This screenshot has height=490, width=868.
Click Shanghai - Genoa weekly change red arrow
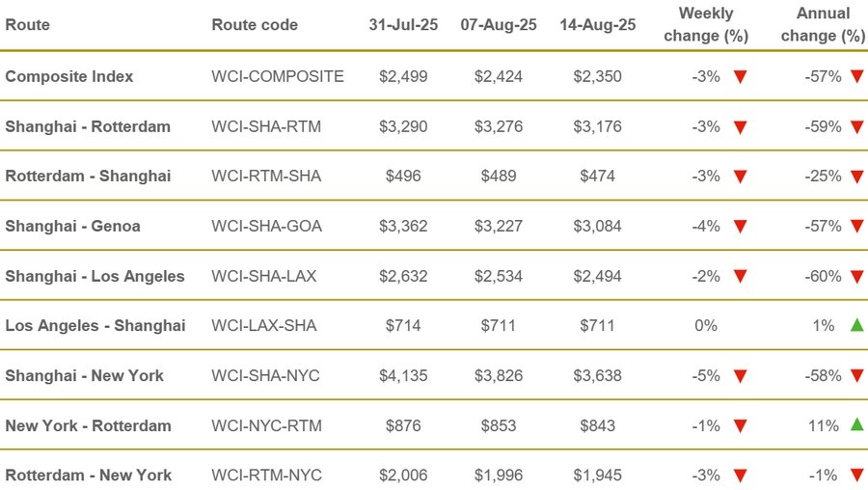point(741,227)
